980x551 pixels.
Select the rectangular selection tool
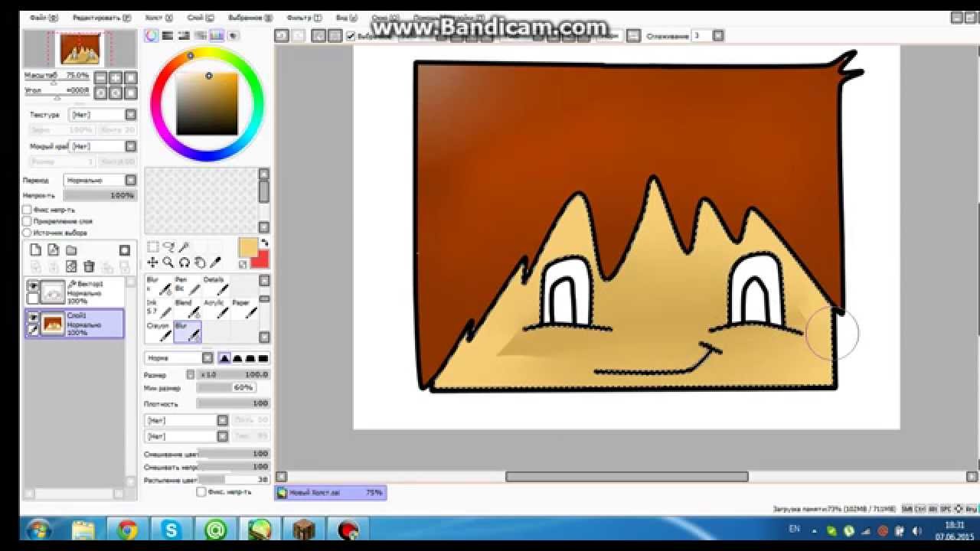tap(152, 247)
